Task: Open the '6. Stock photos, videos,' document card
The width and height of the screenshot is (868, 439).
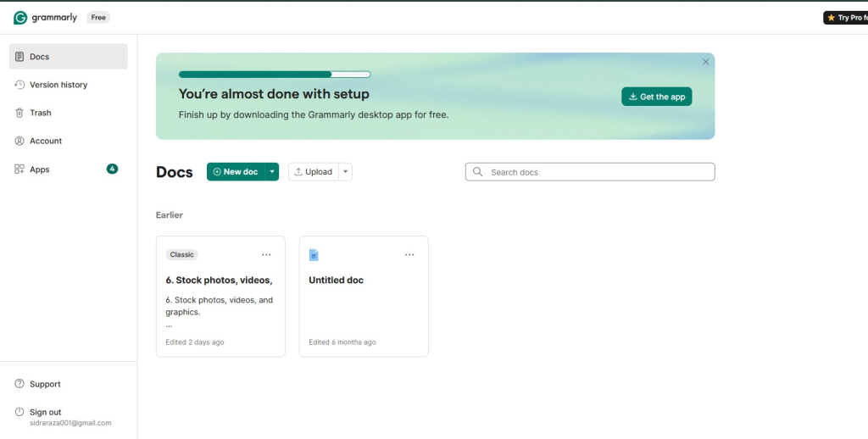Action: pyautogui.click(x=221, y=297)
